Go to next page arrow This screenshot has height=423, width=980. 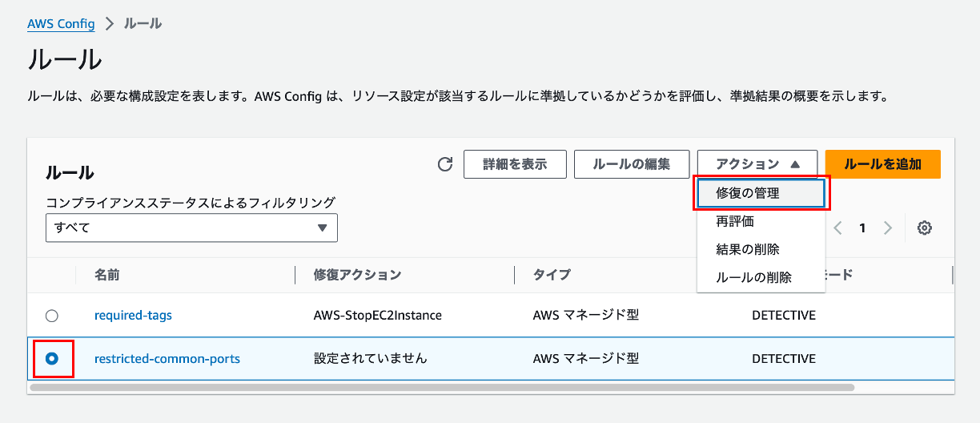[x=887, y=228]
